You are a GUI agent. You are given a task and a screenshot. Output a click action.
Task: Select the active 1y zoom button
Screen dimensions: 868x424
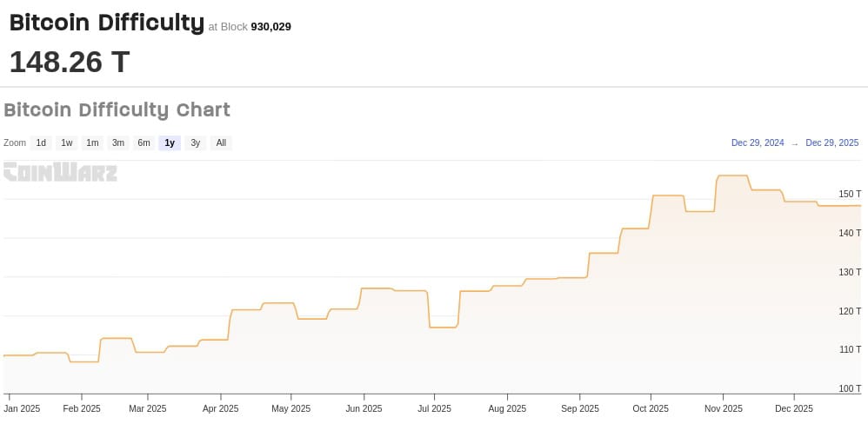pos(170,142)
